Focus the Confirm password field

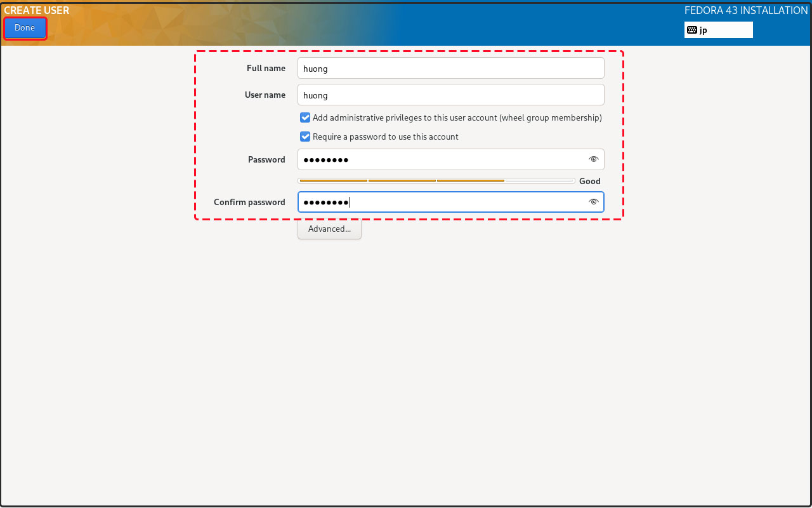tap(441, 202)
